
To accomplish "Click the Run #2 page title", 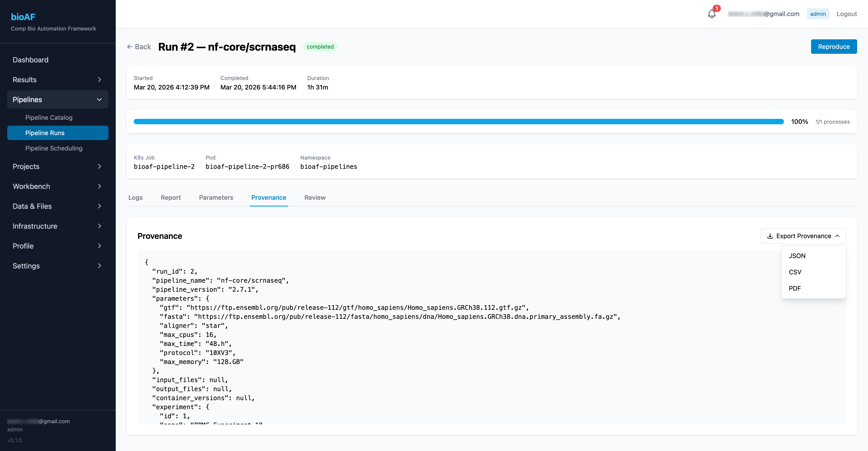I will coord(227,47).
